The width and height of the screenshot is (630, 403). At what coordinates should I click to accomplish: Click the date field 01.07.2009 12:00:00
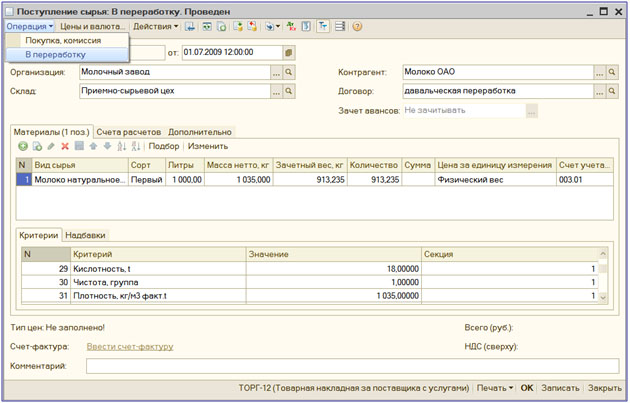coord(232,53)
